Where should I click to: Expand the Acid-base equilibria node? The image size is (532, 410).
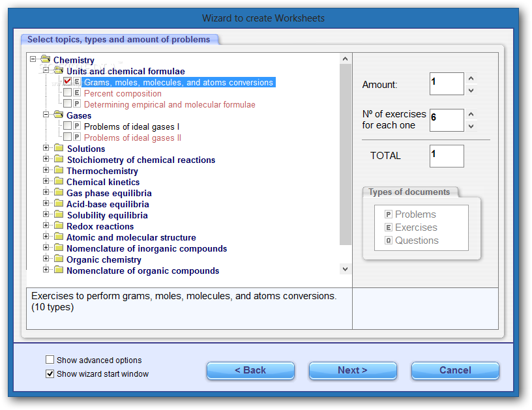tap(46, 203)
